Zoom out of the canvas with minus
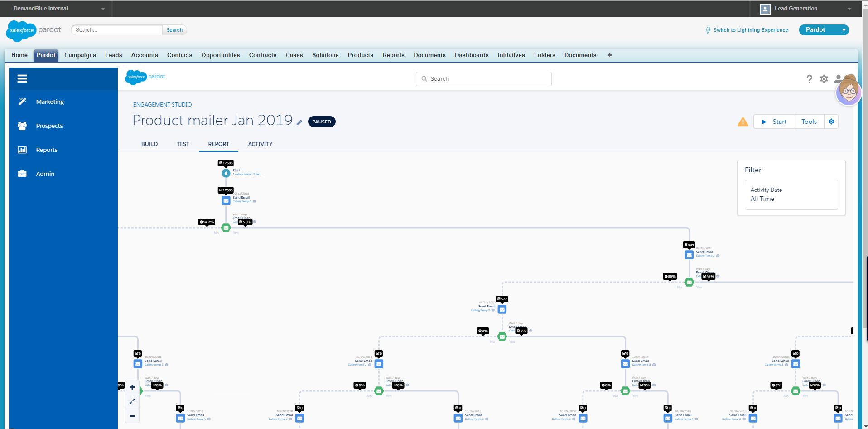Screen dimensions: 868x429 point(132,416)
